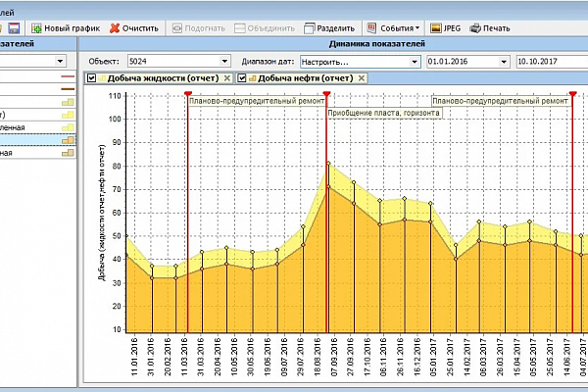Print the chart via Печать
The image size is (588, 392).
point(490,28)
